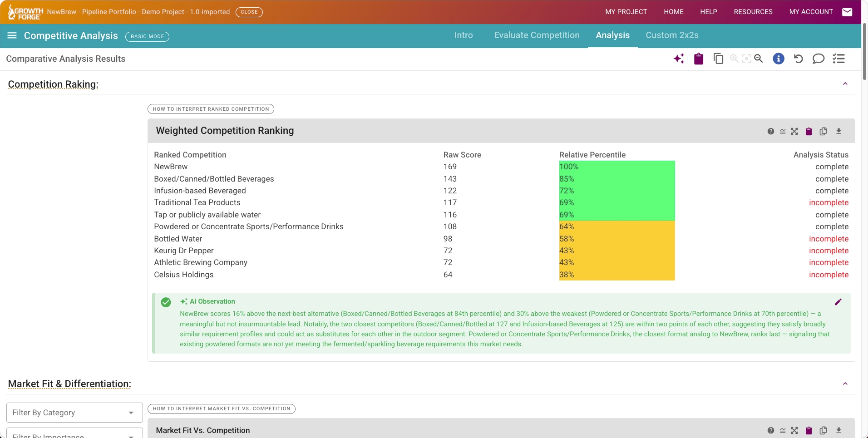Open the Filter By Category dropdown
The height and width of the screenshot is (438, 868).
point(74,413)
